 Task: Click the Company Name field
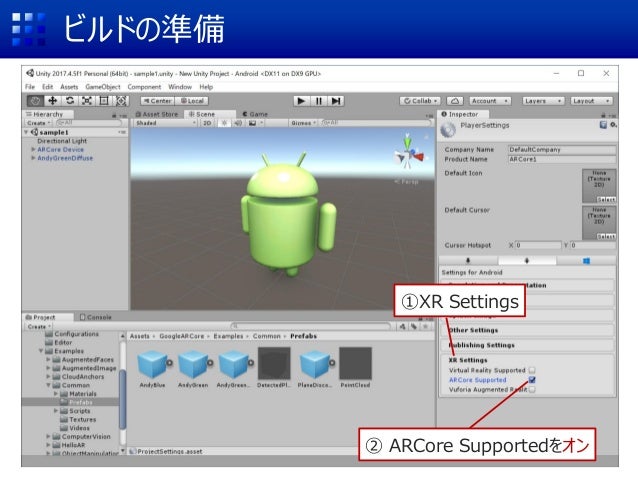tap(562, 149)
